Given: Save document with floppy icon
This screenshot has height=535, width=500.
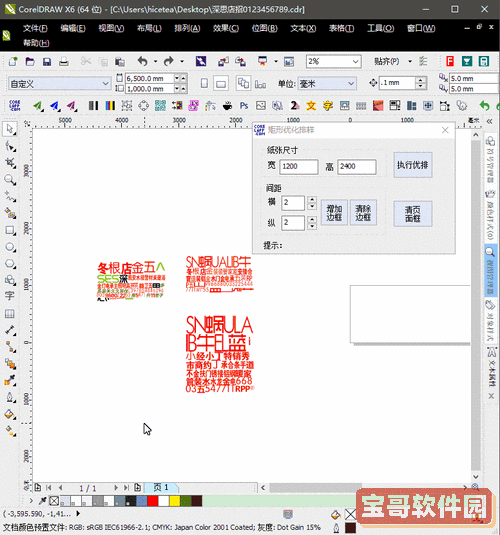Looking at the screenshot, I should pos(47,61).
